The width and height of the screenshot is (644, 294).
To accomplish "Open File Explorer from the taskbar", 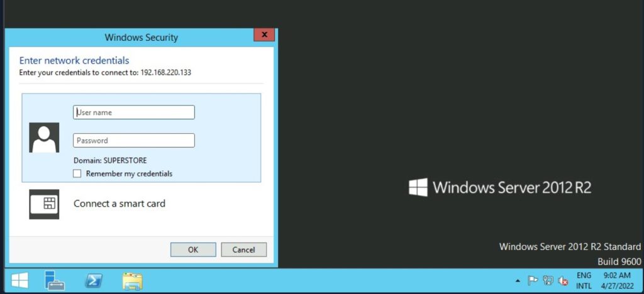I will tap(132, 281).
